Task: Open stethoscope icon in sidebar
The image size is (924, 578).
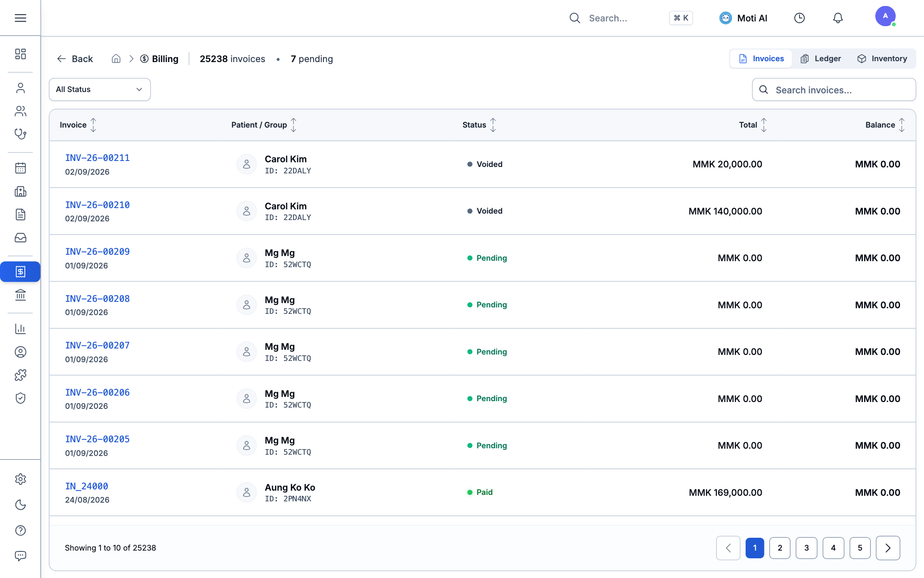Action: tap(20, 134)
